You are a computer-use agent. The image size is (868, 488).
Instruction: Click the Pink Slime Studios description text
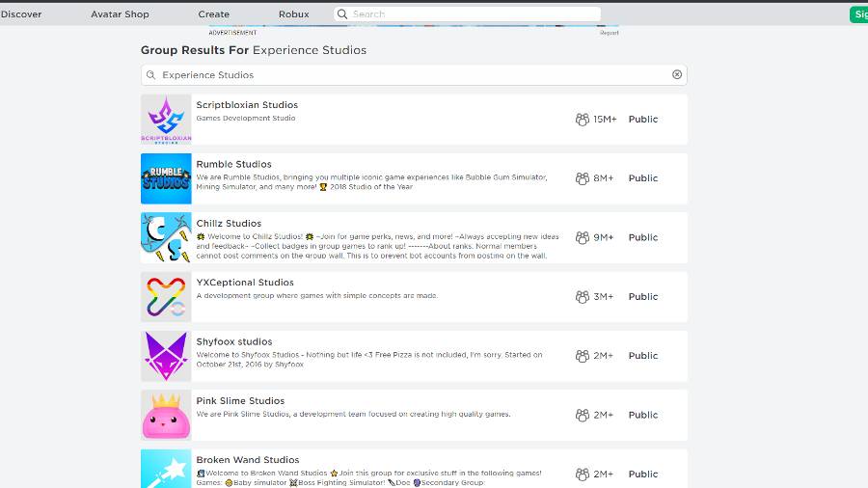pyautogui.click(x=353, y=414)
